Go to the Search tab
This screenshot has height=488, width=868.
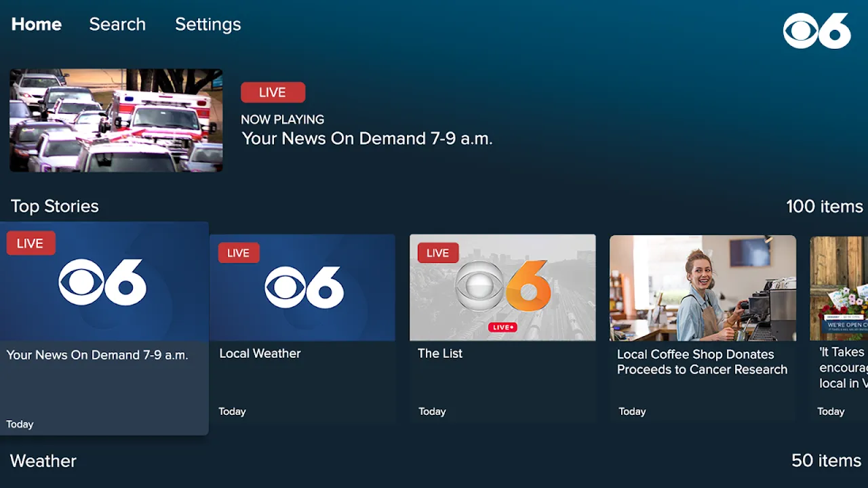[x=117, y=24]
